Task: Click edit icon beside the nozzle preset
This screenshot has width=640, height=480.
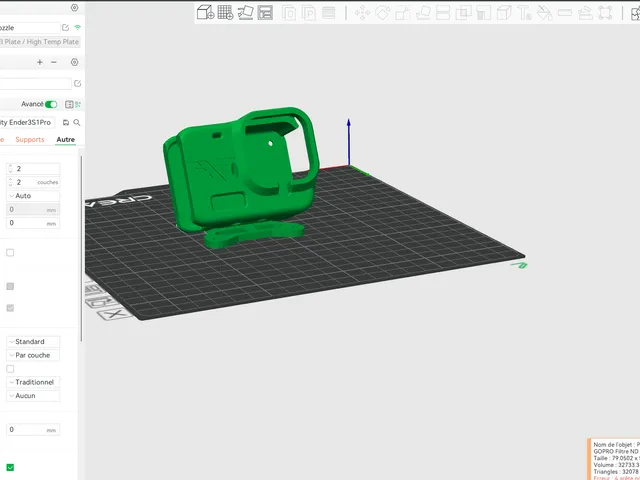Action: pyautogui.click(x=65, y=27)
